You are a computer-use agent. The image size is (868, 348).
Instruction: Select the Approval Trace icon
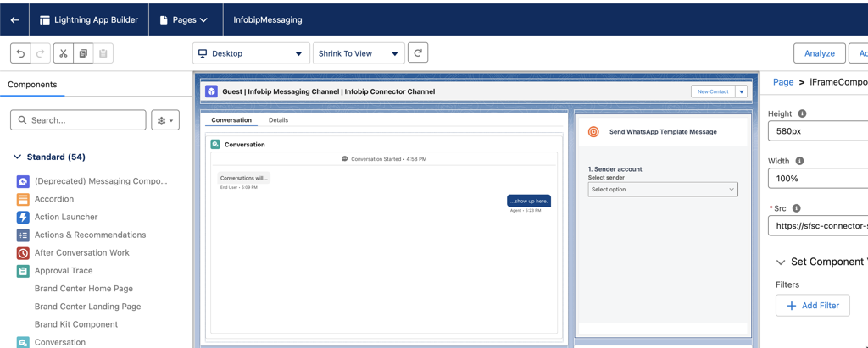pos(23,271)
